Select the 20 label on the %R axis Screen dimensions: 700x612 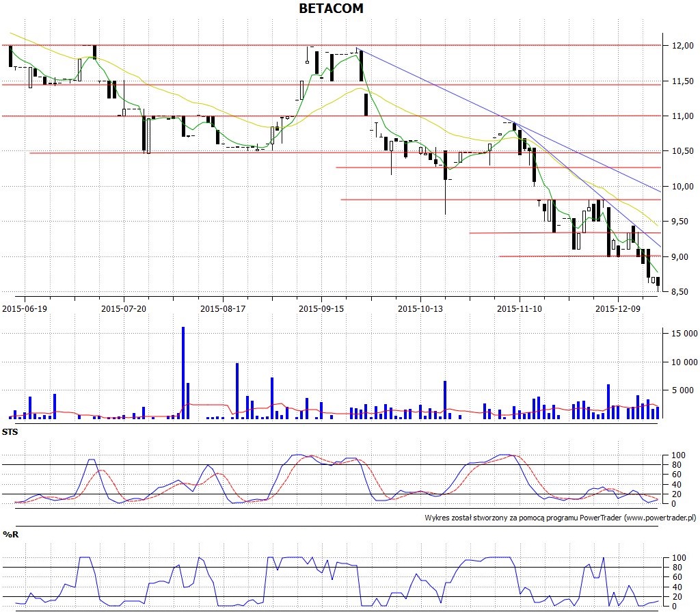(677, 597)
